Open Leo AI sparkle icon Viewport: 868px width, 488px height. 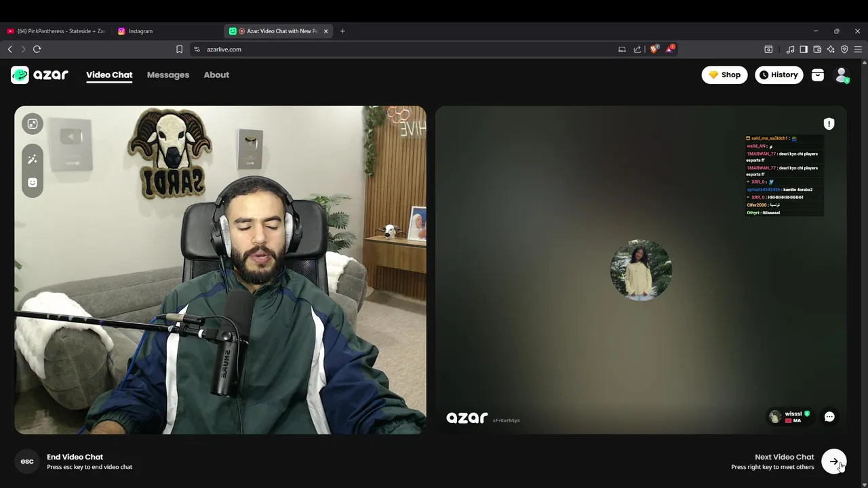point(831,49)
